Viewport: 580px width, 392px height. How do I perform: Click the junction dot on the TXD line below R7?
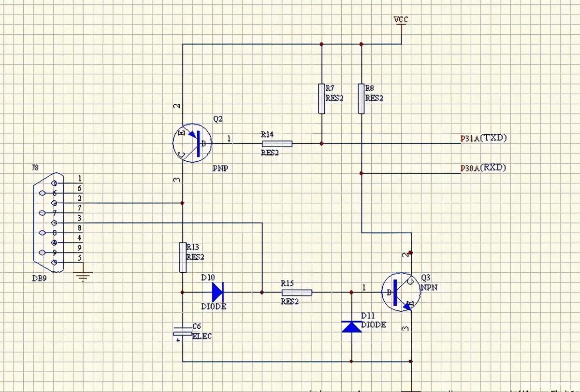coord(321,143)
